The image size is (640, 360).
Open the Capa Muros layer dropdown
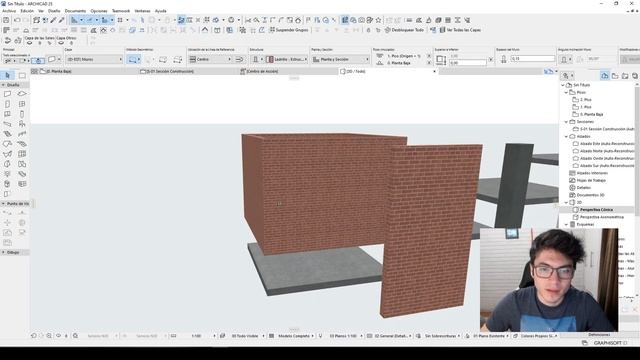[x=94, y=60]
